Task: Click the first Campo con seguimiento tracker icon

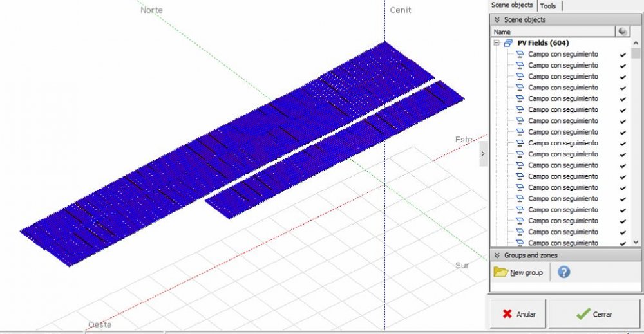Action: click(x=520, y=55)
